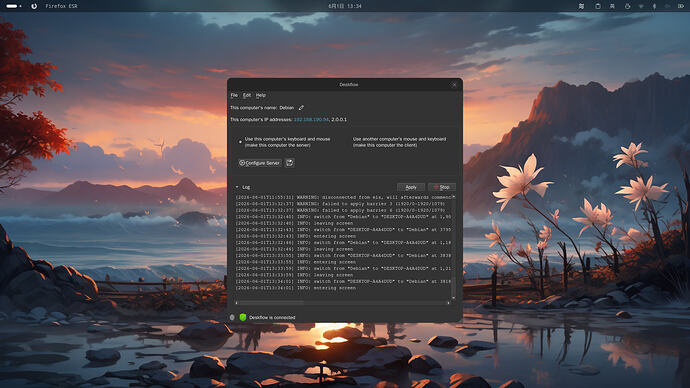Click the first log line about 'disconnected'
The width and height of the screenshot is (690, 388).
click(x=343, y=198)
